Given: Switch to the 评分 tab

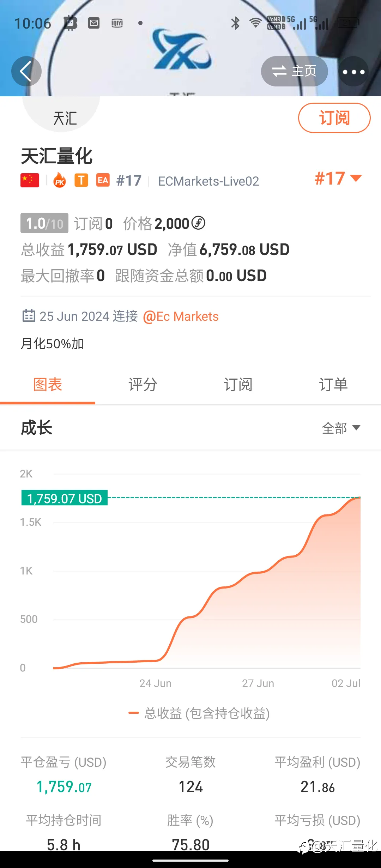Looking at the screenshot, I should click(143, 385).
